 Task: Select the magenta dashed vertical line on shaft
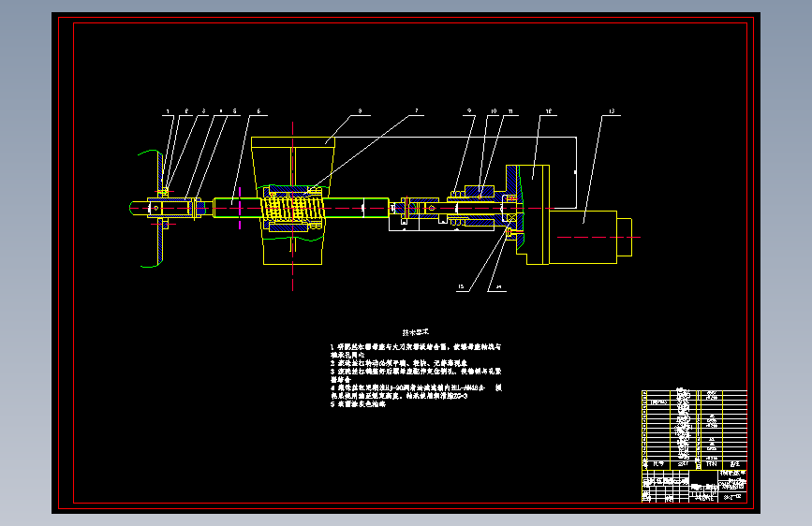pyautogui.click(x=240, y=208)
